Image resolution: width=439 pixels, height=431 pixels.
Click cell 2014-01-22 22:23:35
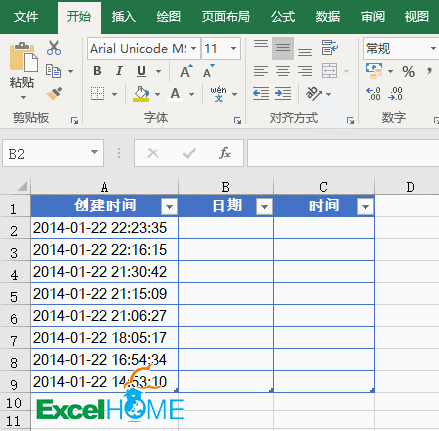click(x=104, y=228)
